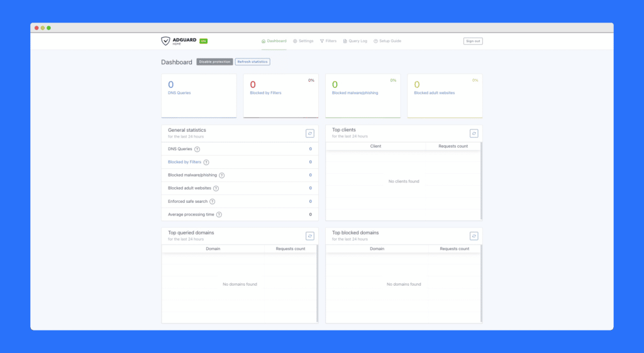Viewport: 644px width, 353px height.
Task: Refresh the General statistics card
Action: click(x=309, y=133)
